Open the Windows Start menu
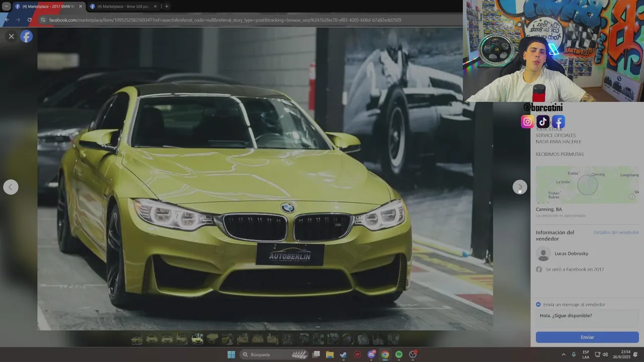This screenshot has width=644, height=362. tap(231, 354)
